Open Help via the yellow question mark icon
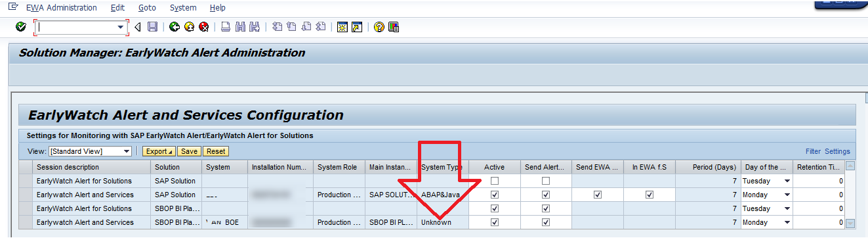The image size is (868, 238). 379,27
